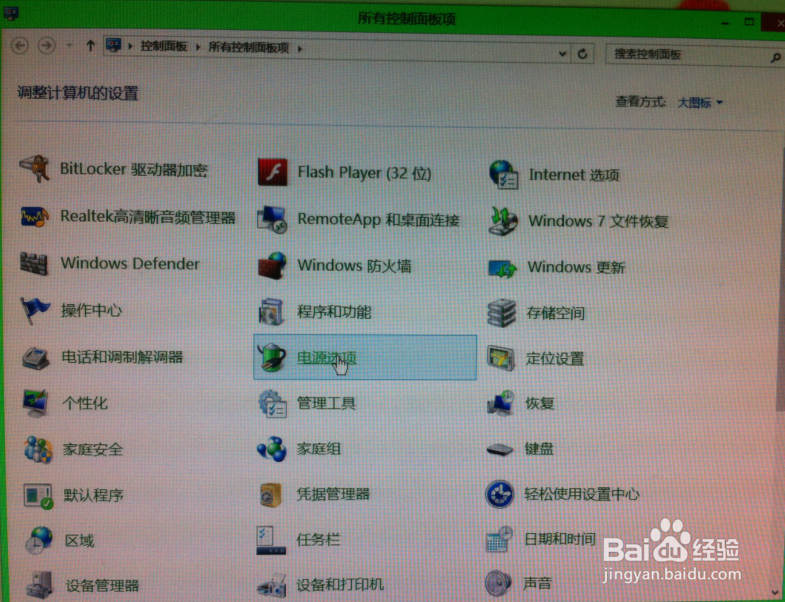Open the 大图标 view mode dropdown
Viewport: 785px width, 602px height.
point(700,103)
